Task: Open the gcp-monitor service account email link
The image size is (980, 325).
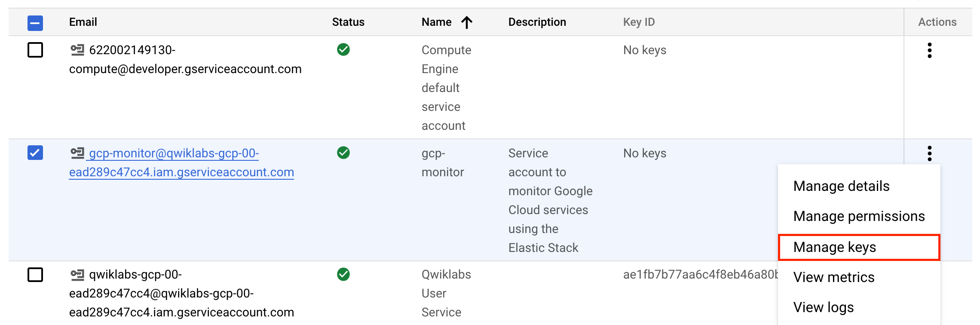Action: click(x=181, y=163)
